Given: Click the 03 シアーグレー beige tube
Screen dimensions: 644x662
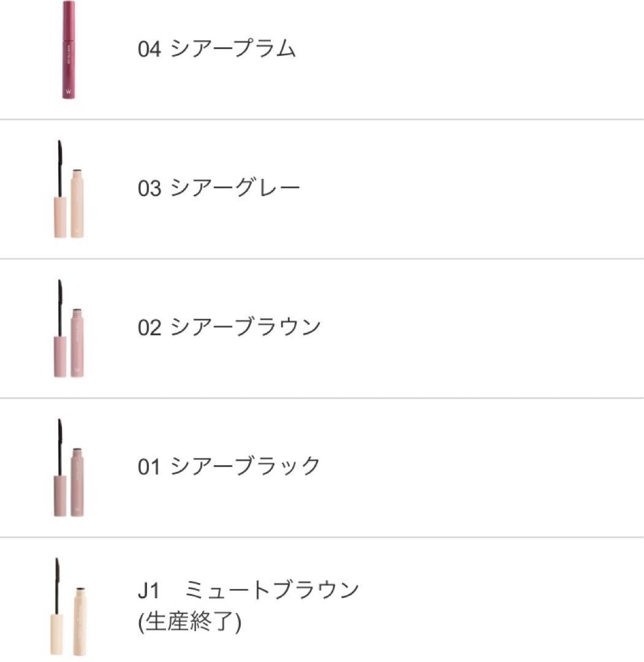Looking at the screenshot, I should [x=77, y=202].
